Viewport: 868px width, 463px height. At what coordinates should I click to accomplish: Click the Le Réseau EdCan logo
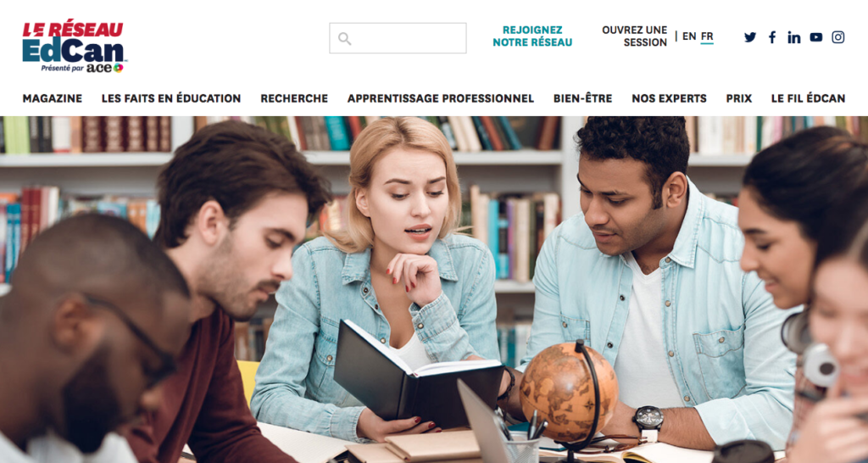click(x=74, y=47)
